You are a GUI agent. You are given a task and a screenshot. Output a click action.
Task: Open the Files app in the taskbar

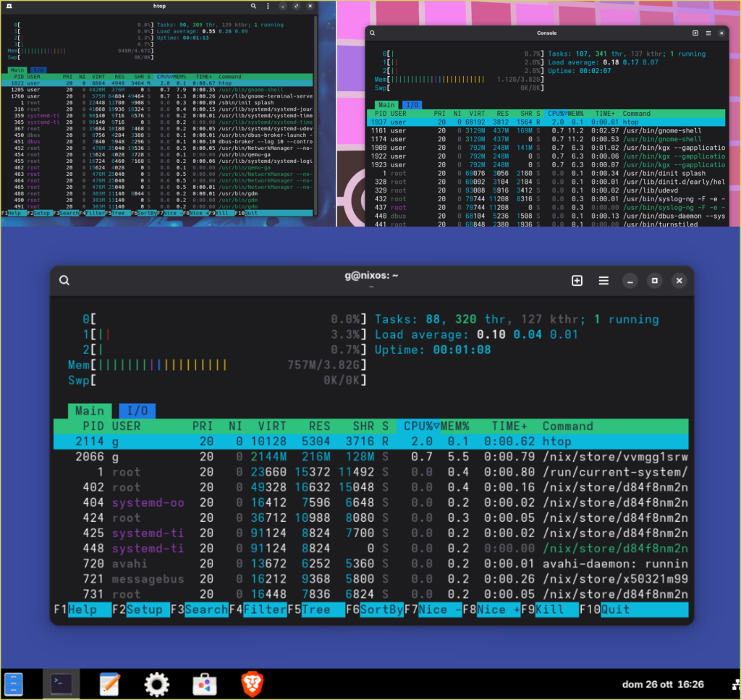14,683
